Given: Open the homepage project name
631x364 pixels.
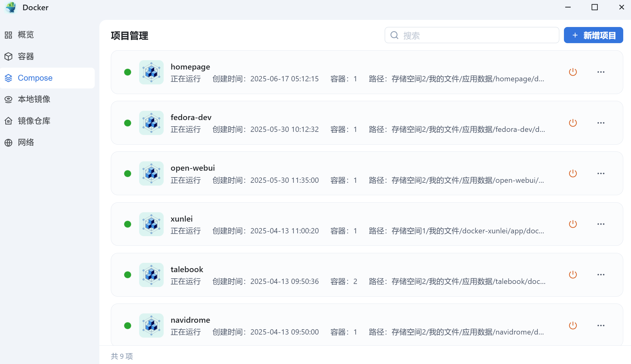Looking at the screenshot, I should tap(190, 67).
